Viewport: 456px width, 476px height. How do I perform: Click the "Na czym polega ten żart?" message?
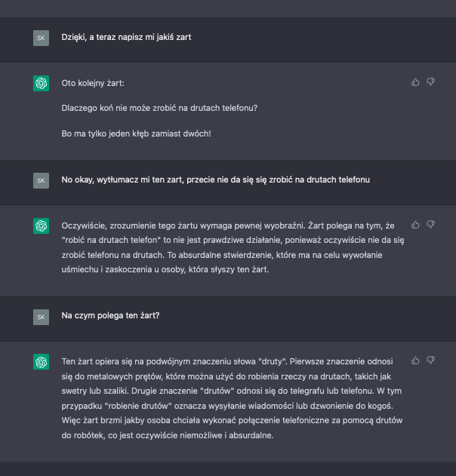[110, 316]
